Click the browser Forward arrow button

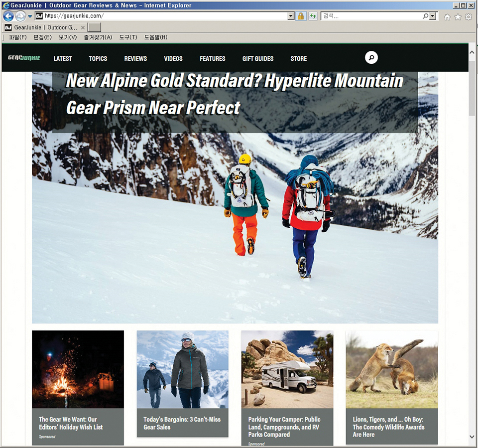pos(20,16)
